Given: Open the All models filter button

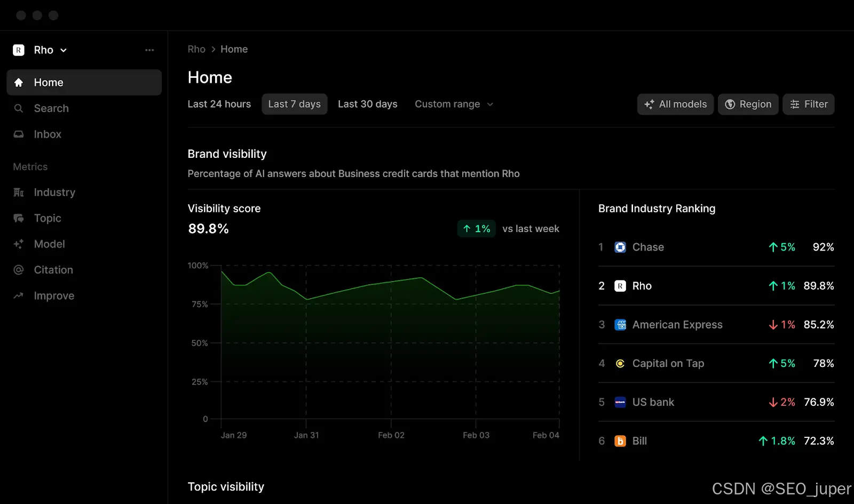Looking at the screenshot, I should tap(675, 104).
